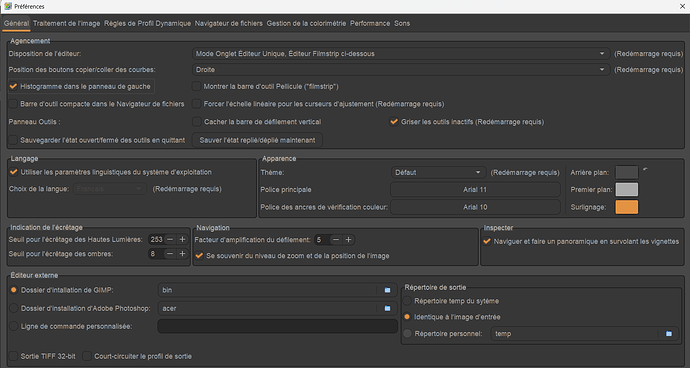Click the Répertoire personnel 'temp' field
The width and height of the screenshot is (690, 368).
point(575,334)
